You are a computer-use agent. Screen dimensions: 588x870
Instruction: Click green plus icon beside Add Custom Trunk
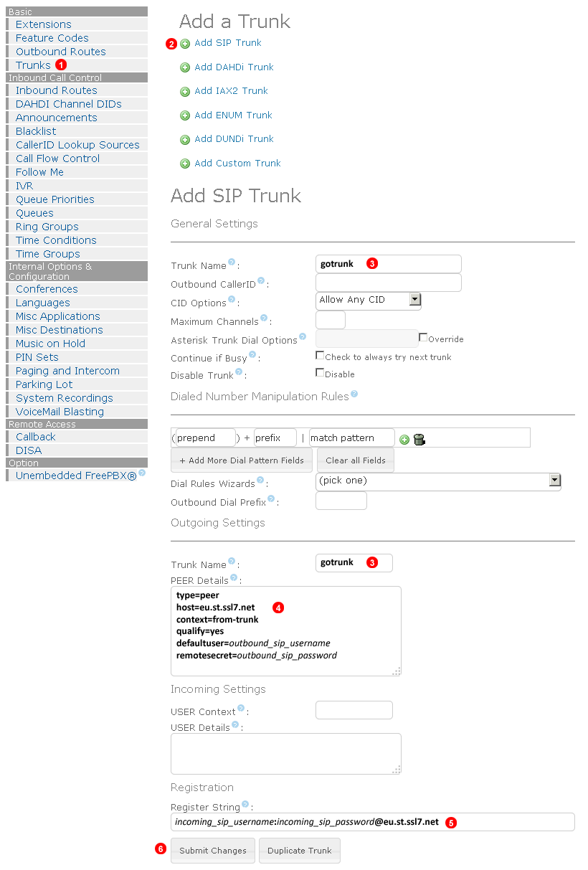(185, 164)
